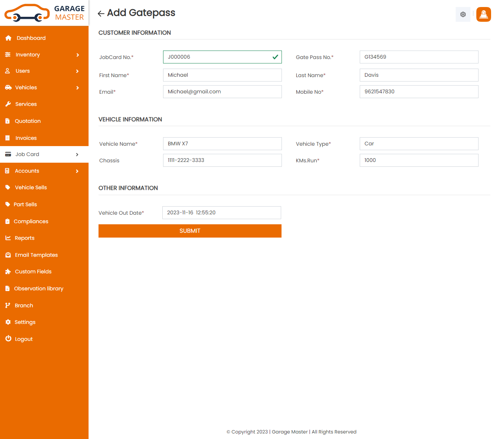Click the Custom Fields puzzle icon

[8, 272]
